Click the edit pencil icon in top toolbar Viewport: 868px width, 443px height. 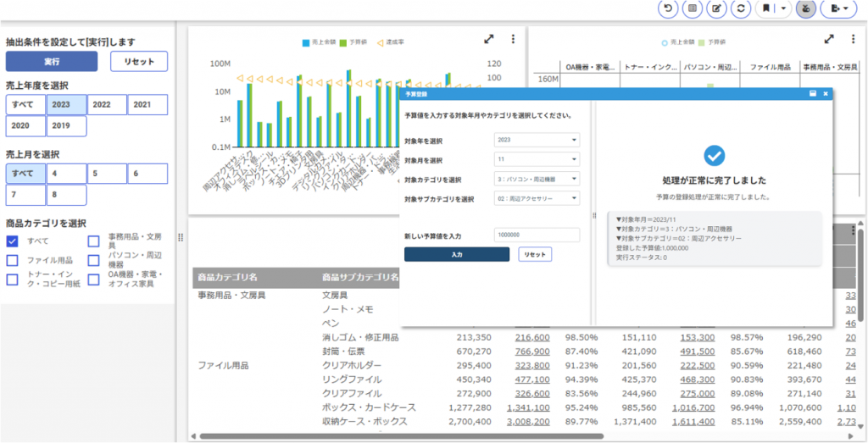point(718,9)
